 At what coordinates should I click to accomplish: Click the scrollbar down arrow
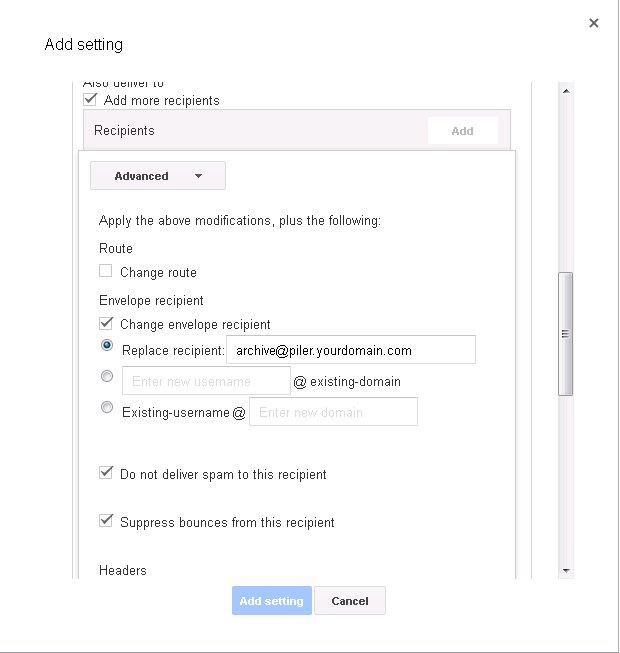(566, 571)
